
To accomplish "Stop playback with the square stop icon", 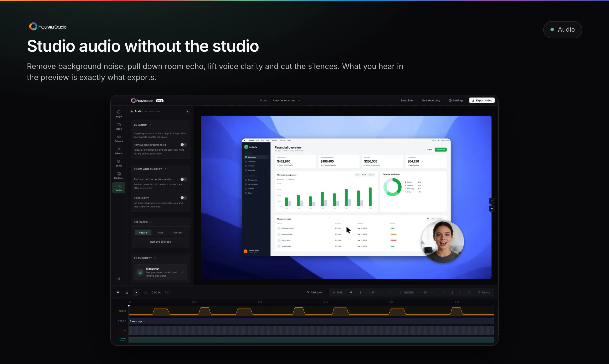I will [x=118, y=292].
